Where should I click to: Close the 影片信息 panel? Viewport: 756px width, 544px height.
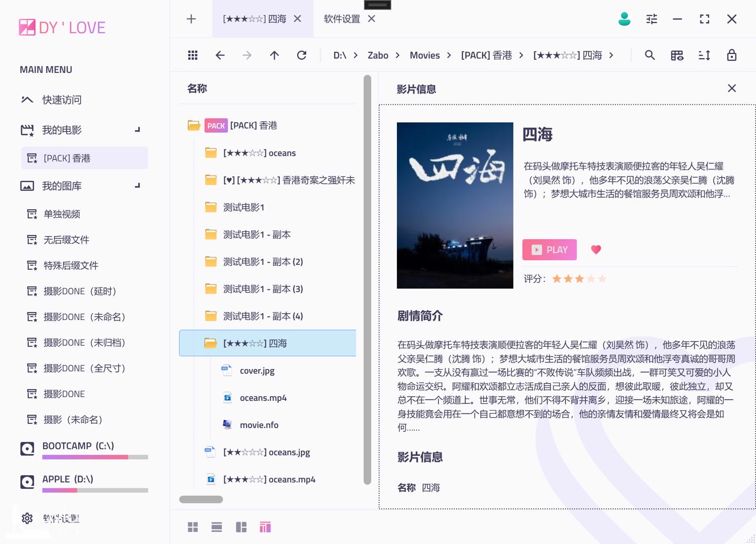(732, 88)
